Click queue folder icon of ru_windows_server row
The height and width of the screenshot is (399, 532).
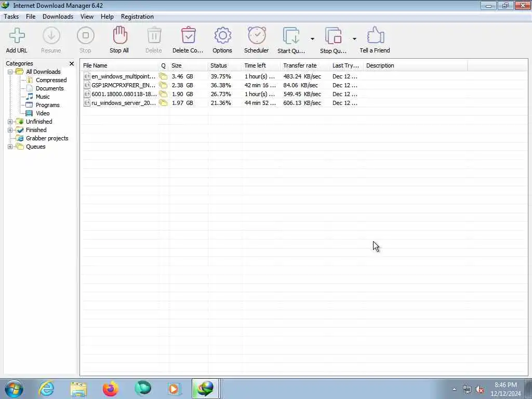pos(163,103)
